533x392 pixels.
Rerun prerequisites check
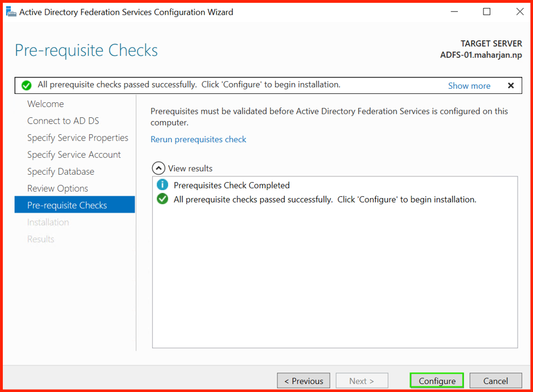pos(198,139)
